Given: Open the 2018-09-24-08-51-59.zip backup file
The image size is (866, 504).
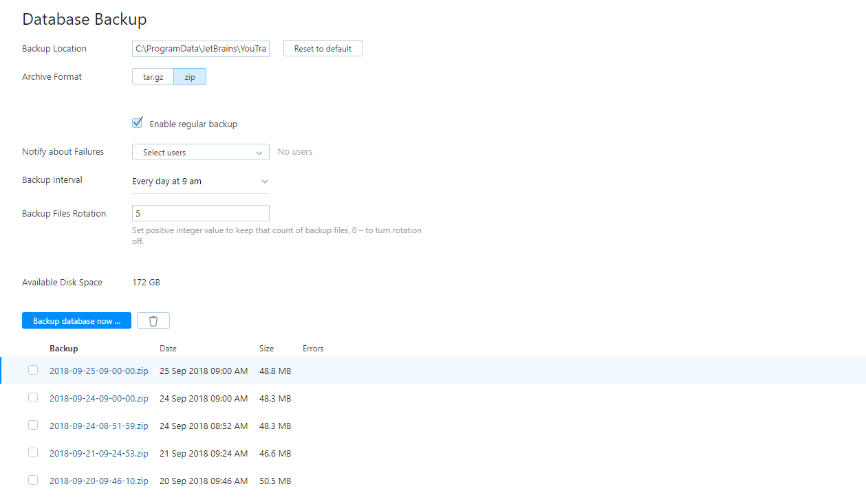Looking at the screenshot, I should click(98, 425).
